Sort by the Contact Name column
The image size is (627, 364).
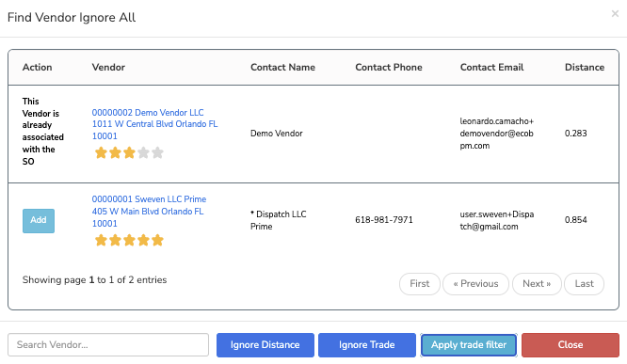pyautogui.click(x=282, y=67)
